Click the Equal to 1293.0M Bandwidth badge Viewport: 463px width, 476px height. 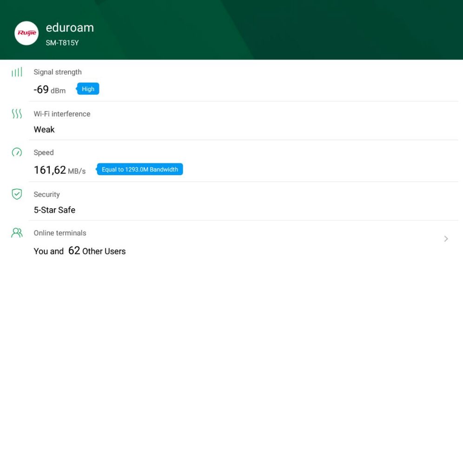click(139, 170)
